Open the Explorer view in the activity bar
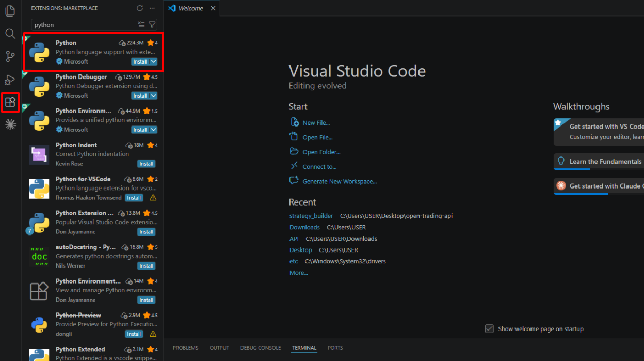Image resolution: width=644 pixels, height=361 pixels. [10, 11]
